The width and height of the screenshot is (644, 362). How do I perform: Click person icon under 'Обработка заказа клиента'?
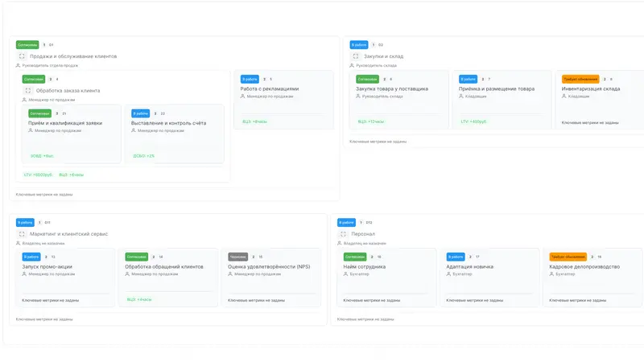24,100
